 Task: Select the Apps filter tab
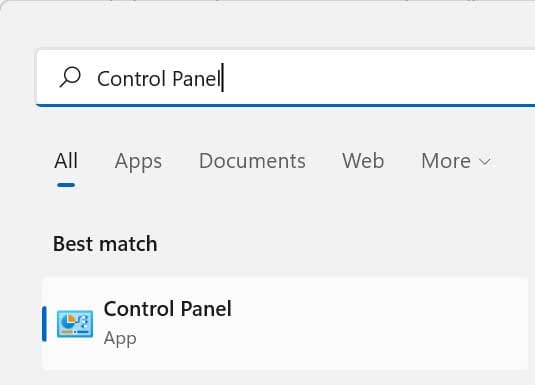138,161
